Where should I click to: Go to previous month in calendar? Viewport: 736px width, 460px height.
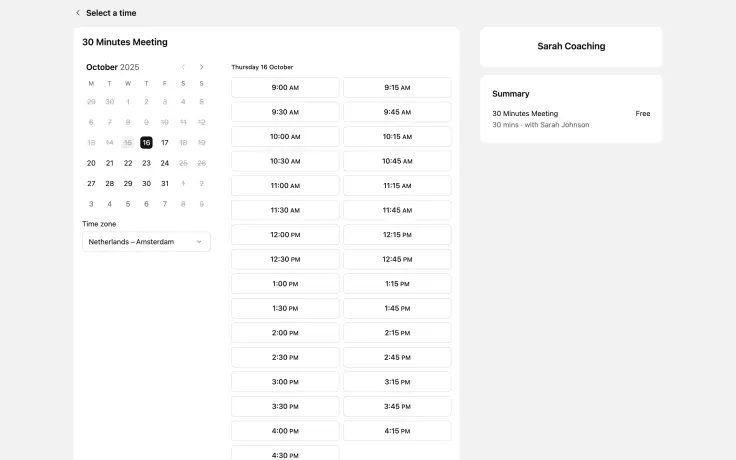[x=183, y=67]
